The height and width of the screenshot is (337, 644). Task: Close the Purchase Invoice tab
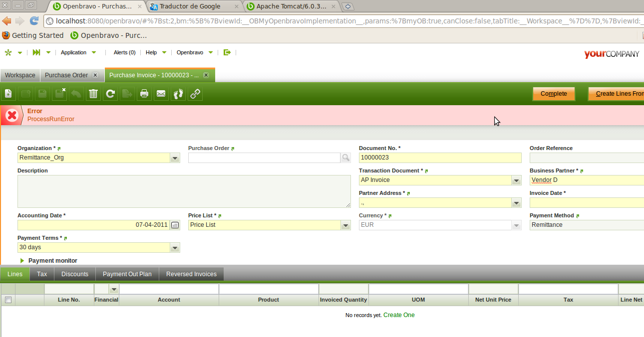[206, 75]
